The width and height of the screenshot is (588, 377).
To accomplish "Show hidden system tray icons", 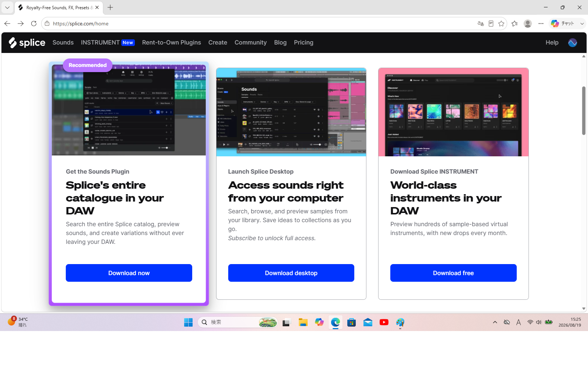I will pyautogui.click(x=495, y=322).
